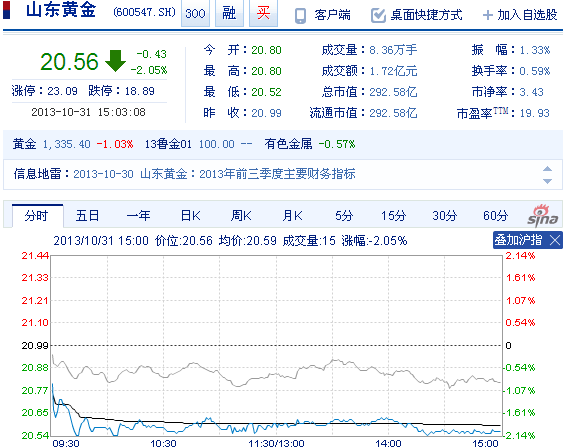Click the stock code (600547.SH)

[x=144, y=13]
